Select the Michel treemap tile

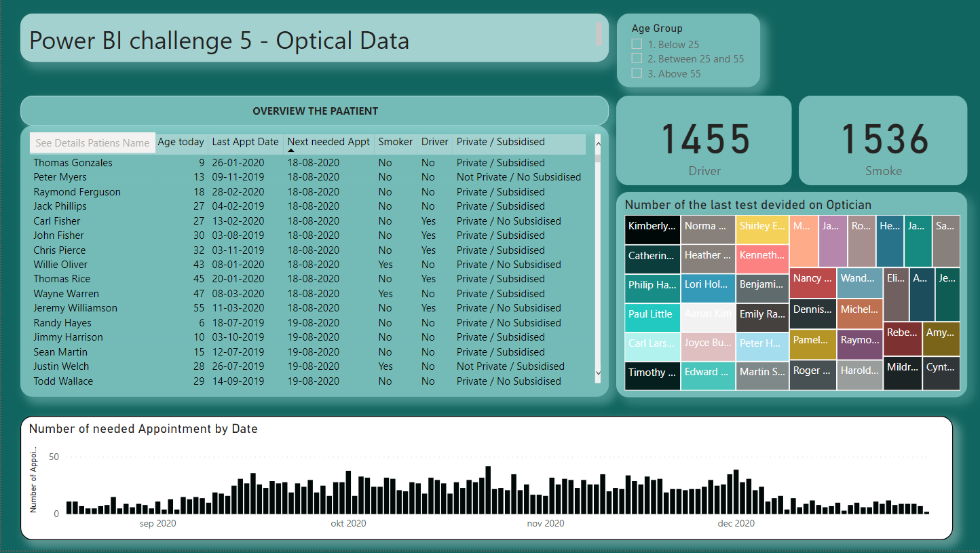860,313
